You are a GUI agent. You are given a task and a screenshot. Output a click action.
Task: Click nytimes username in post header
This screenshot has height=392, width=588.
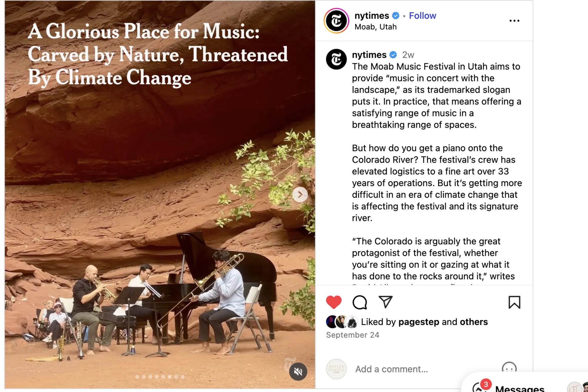coord(372,16)
